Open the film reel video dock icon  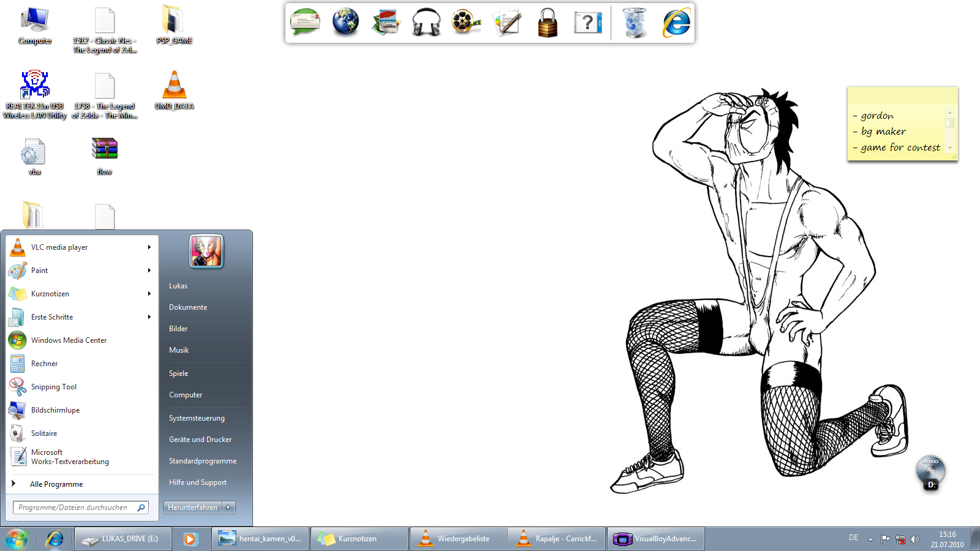click(x=466, y=22)
